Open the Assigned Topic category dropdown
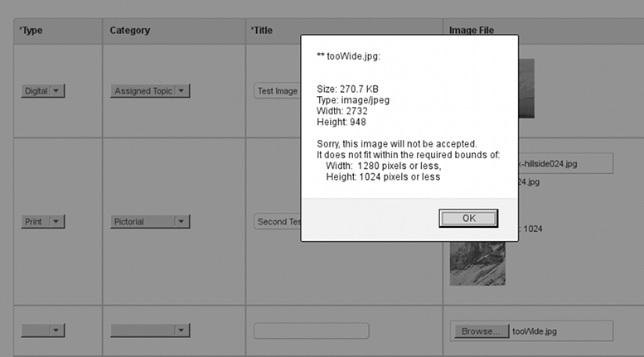 tap(150, 90)
